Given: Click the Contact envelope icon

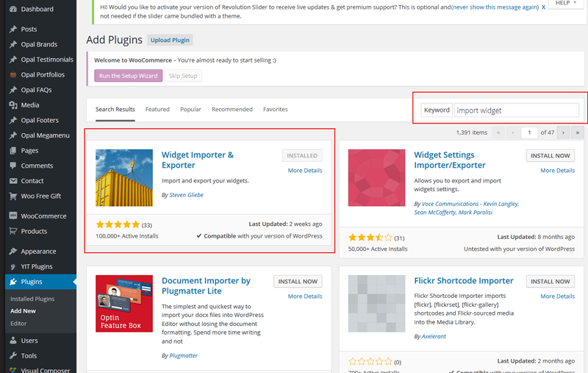Looking at the screenshot, I should 12,181.
